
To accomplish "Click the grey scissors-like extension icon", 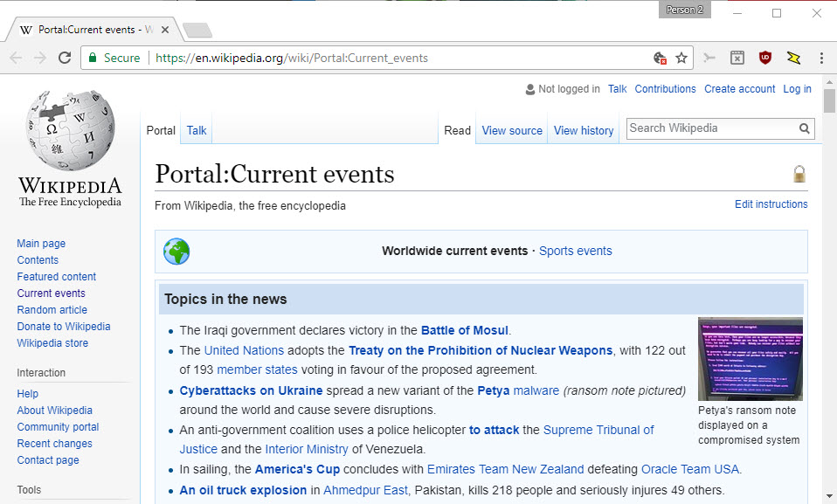I will pyautogui.click(x=709, y=58).
